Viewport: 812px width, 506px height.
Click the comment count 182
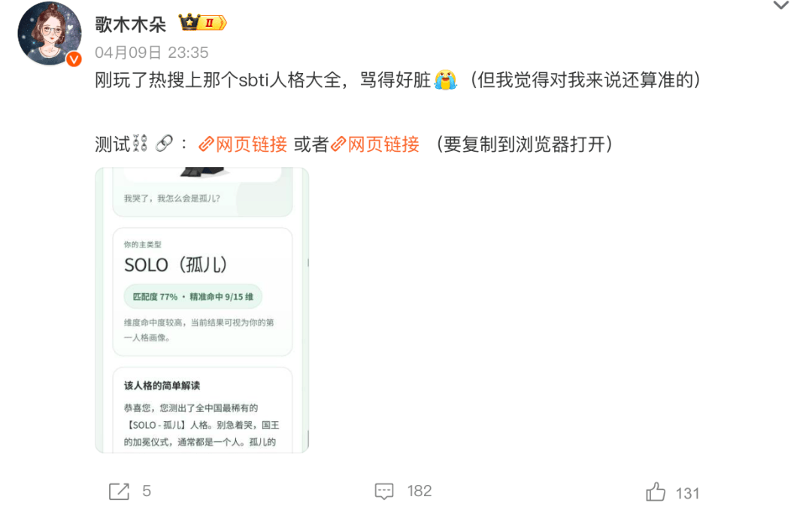click(420, 491)
